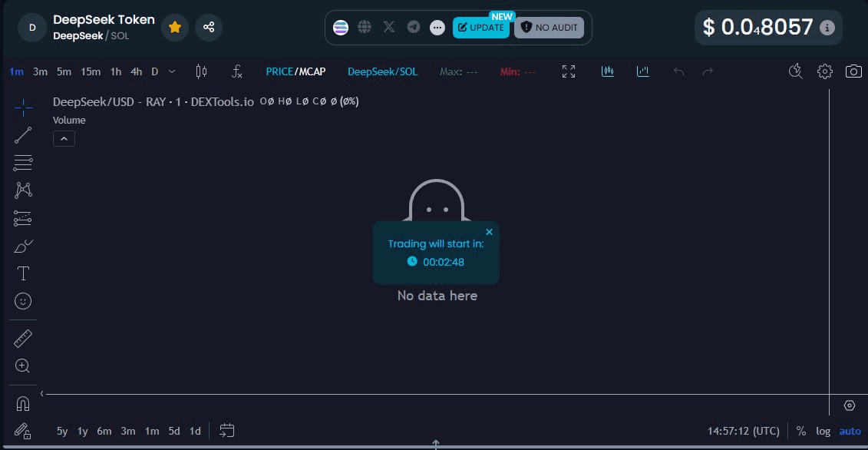Image resolution: width=868 pixels, height=450 pixels.
Task: Select the ruler measure tool
Action: 23,339
